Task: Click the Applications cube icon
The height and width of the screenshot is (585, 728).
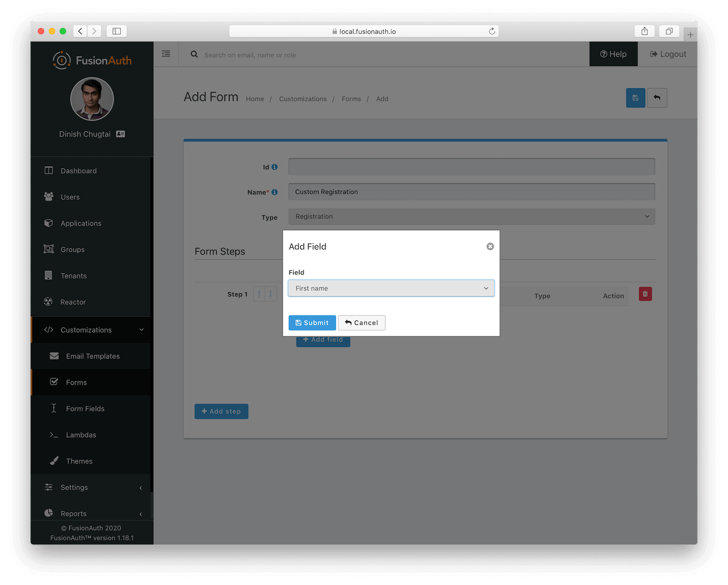Action: tap(49, 223)
